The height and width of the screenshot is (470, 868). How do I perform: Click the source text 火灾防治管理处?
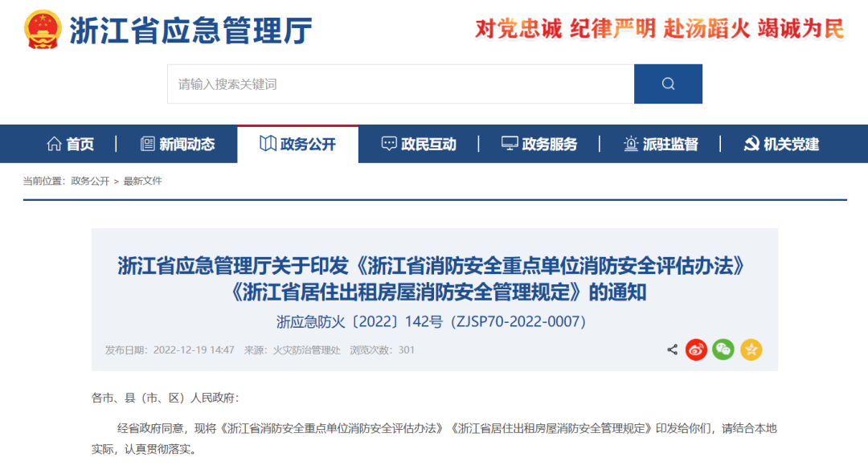point(307,349)
